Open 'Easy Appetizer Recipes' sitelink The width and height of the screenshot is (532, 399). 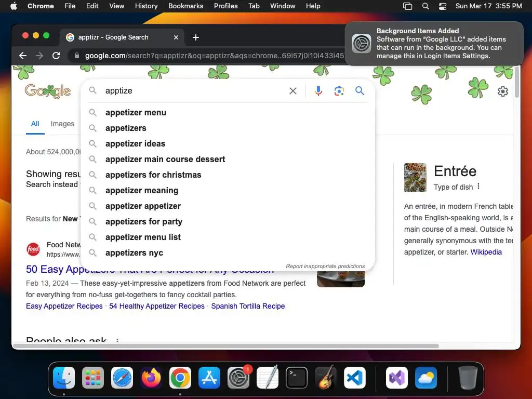pos(64,306)
